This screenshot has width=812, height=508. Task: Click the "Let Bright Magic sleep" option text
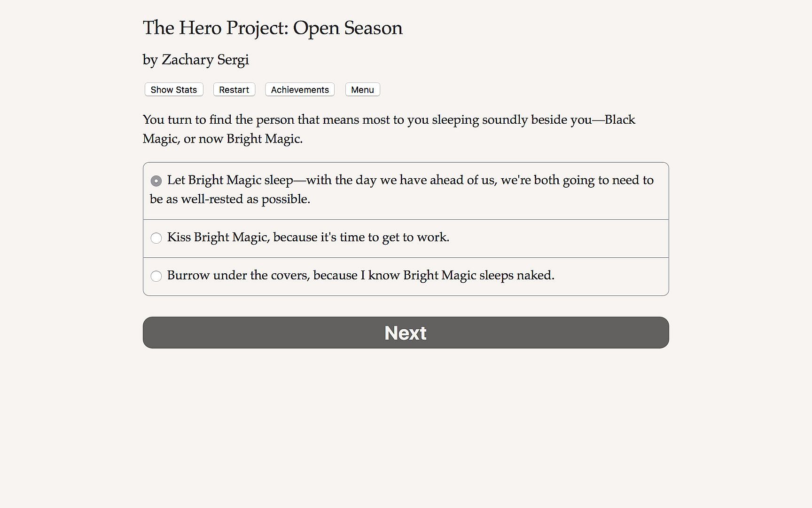pos(230,180)
